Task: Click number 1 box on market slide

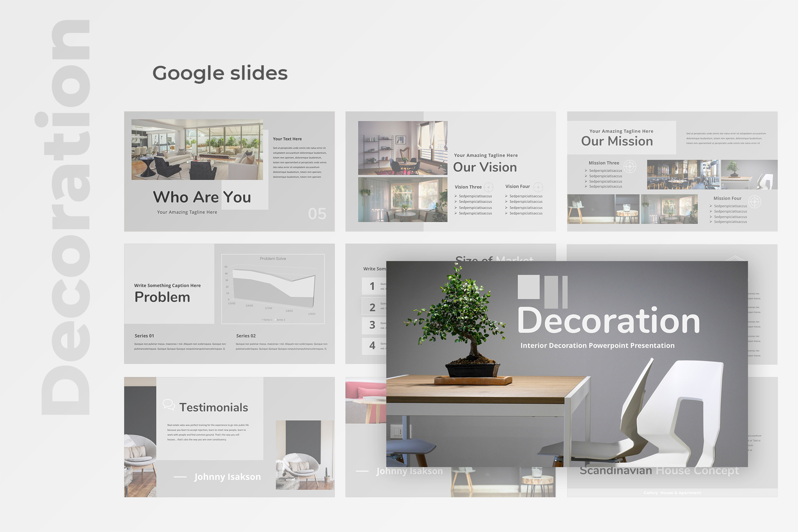Action: coord(372,286)
